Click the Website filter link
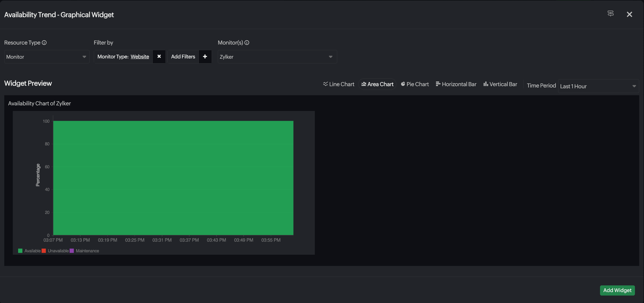The height and width of the screenshot is (303, 644). pyautogui.click(x=140, y=57)
